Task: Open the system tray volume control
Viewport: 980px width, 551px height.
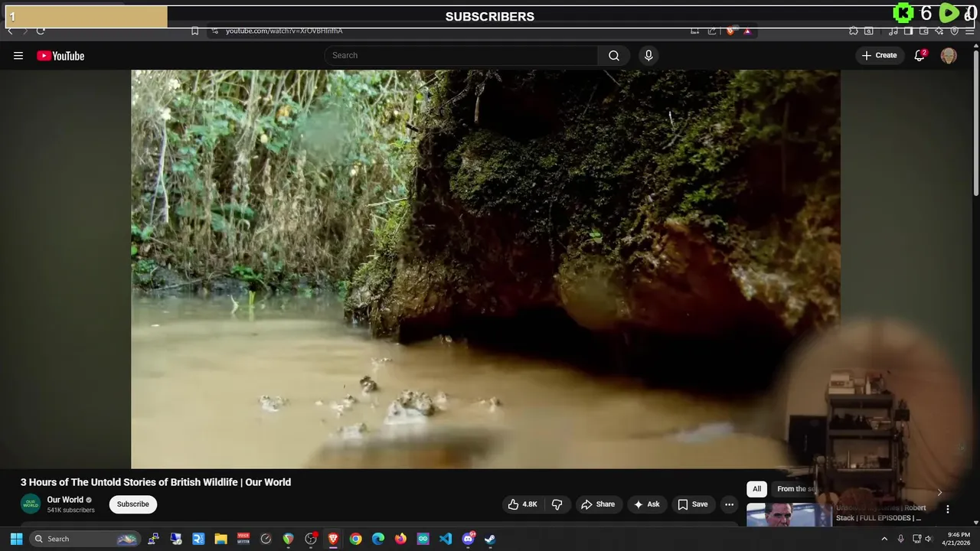Action: (x=929, y=539)
